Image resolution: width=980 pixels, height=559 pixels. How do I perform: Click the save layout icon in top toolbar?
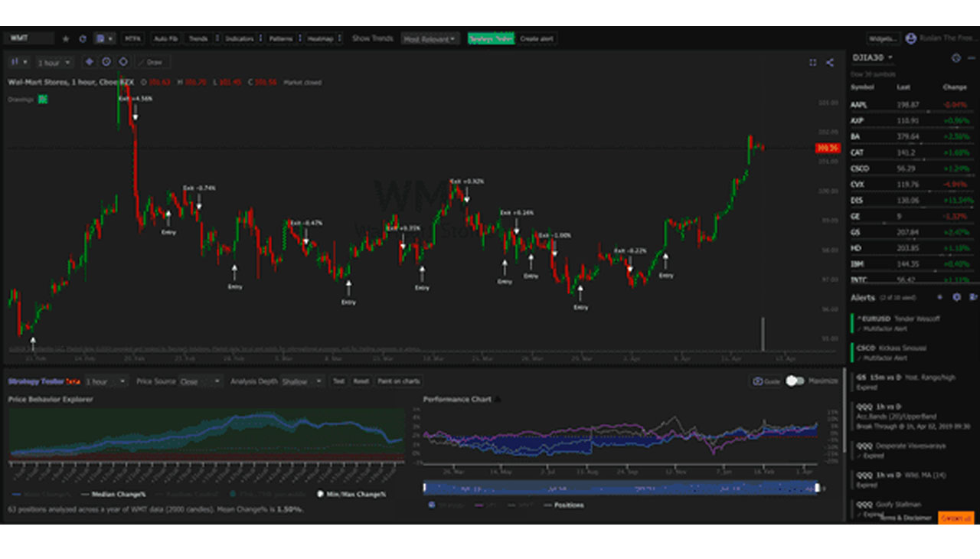pos(100,38)
